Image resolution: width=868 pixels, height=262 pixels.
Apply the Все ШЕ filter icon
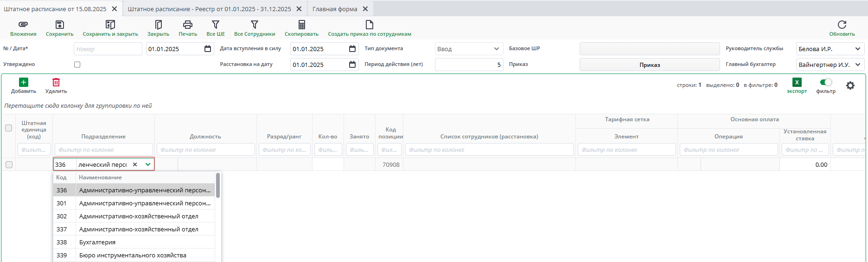click(216, 24)
